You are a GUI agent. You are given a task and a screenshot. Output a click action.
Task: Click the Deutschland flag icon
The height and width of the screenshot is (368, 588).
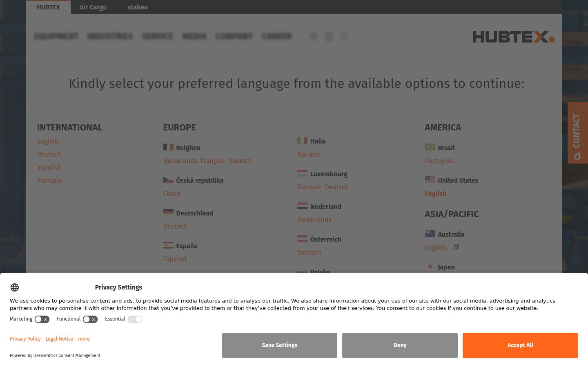168,212
